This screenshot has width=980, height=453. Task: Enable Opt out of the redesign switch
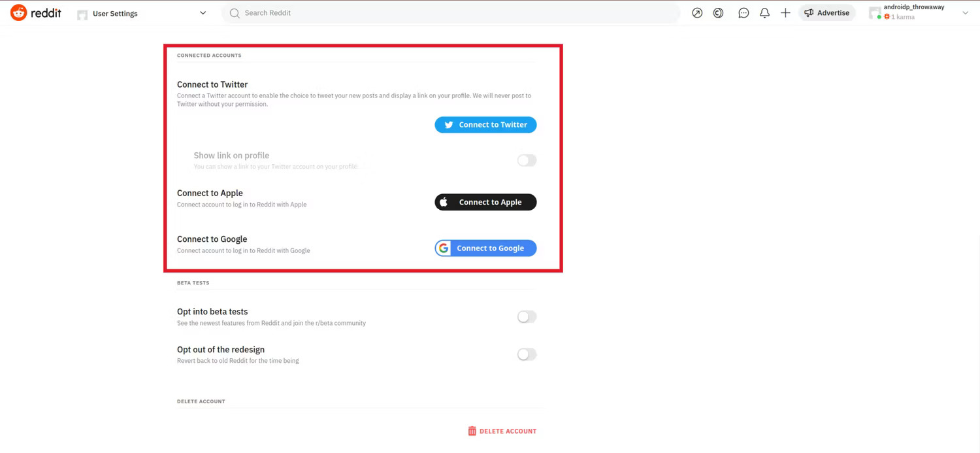[527, 354]
